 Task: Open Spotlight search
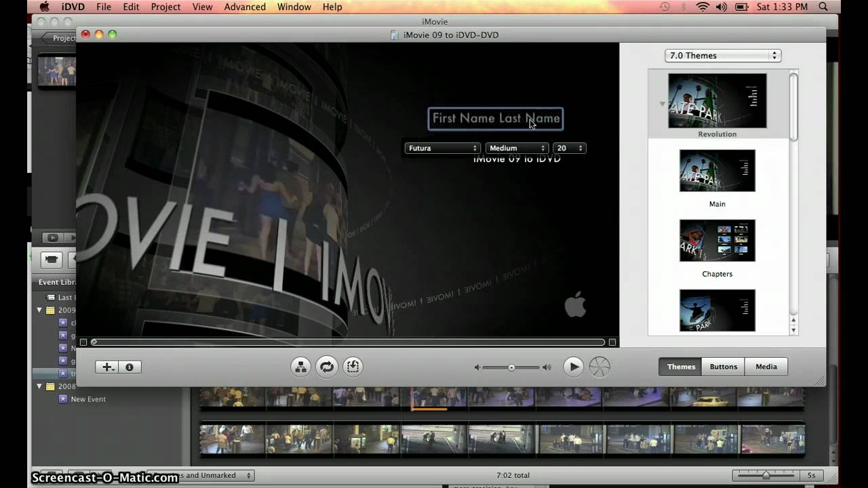pos(823,7)
